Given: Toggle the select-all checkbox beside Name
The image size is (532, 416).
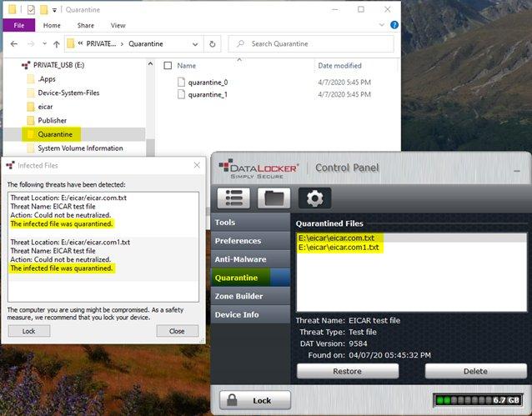Looking at the screenshot, I should tap(168, 65).
